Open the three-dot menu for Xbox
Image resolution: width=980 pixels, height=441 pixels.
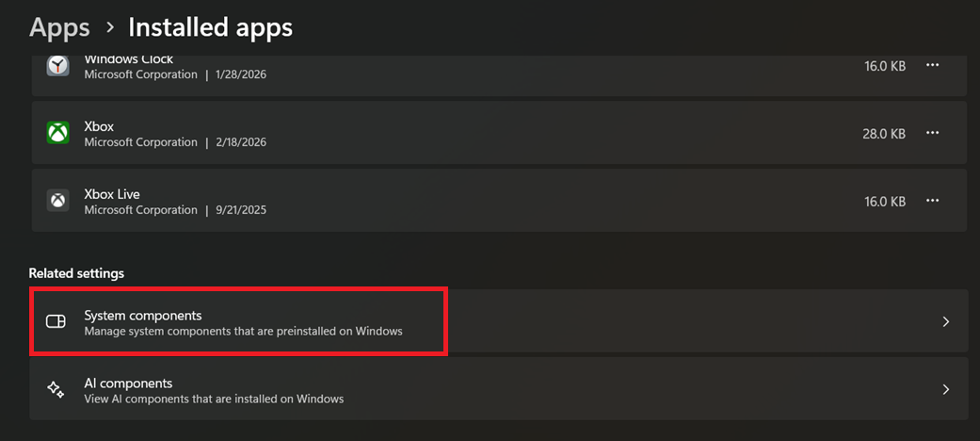coord(932,133)
